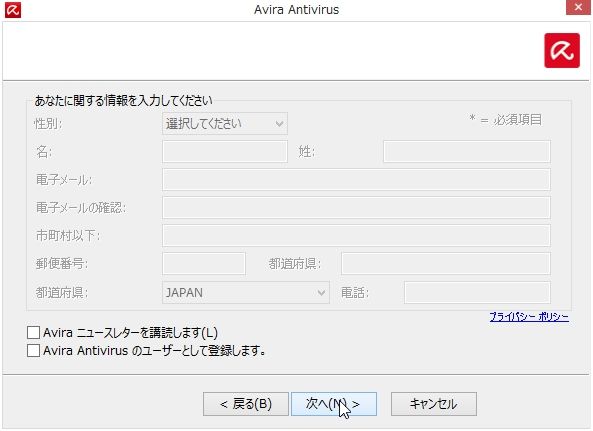Click the 'Avira Antivirus' window title text

pos(296,9)
